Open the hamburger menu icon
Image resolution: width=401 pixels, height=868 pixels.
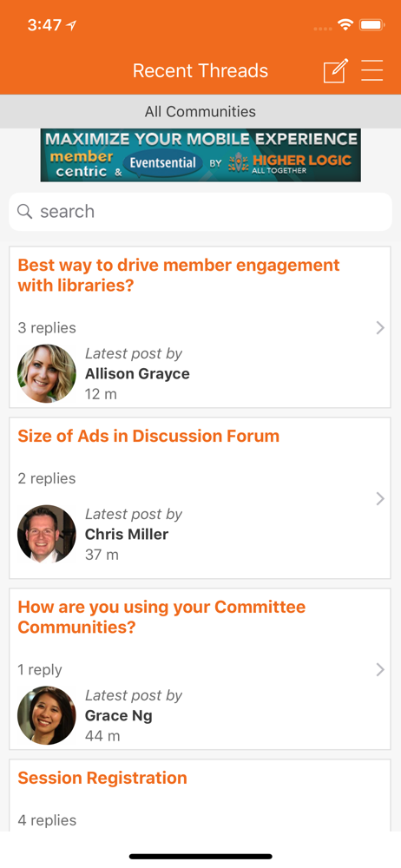pyautogui.click(x=372, y=71)
